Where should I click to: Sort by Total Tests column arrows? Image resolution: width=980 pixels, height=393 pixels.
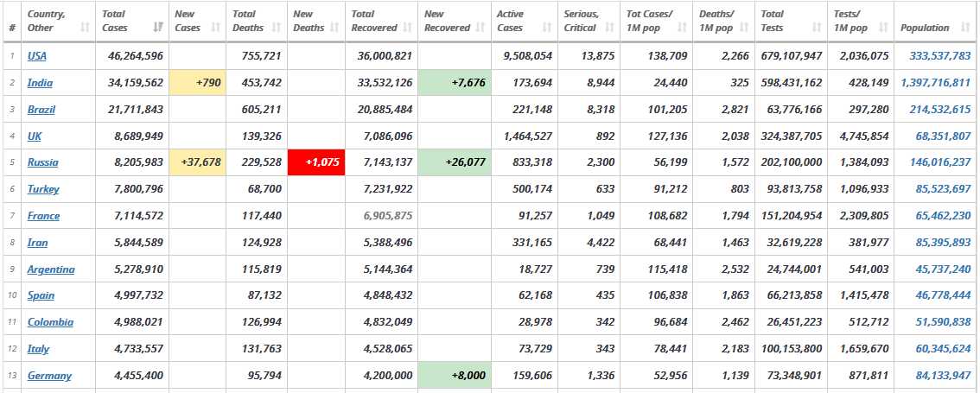(x=817, y=28)
